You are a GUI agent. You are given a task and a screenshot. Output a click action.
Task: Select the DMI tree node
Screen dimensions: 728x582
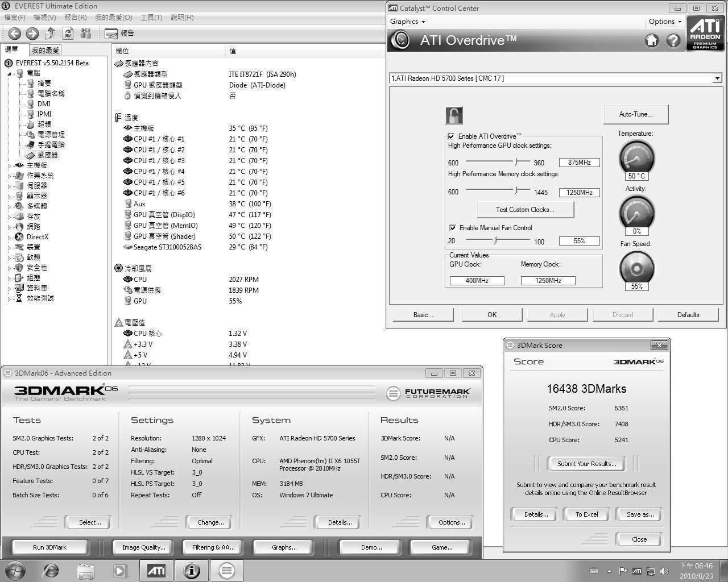(44, 103)
